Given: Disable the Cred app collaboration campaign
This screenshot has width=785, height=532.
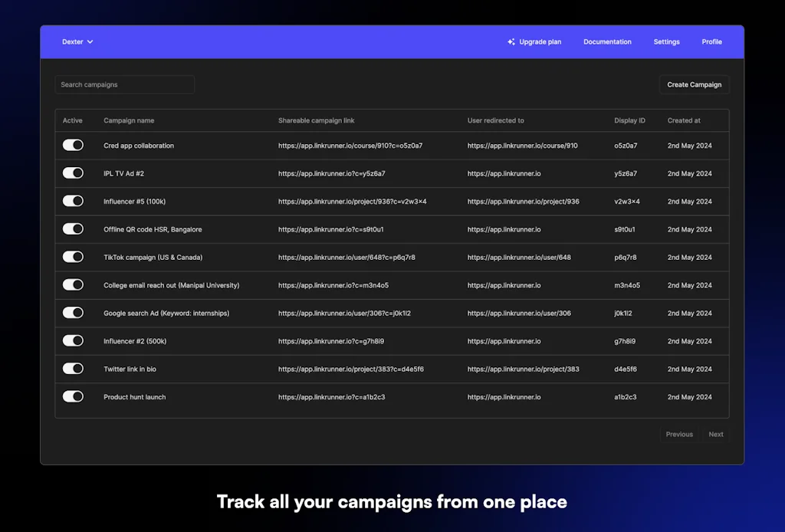Looking at the screenshot, I should pos(73,145).
